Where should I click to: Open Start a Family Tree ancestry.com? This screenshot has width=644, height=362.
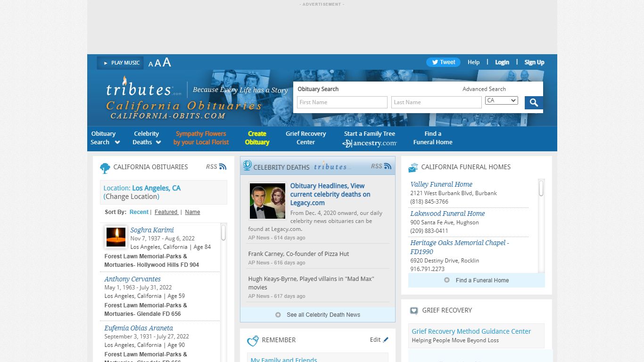click(370, 139)
